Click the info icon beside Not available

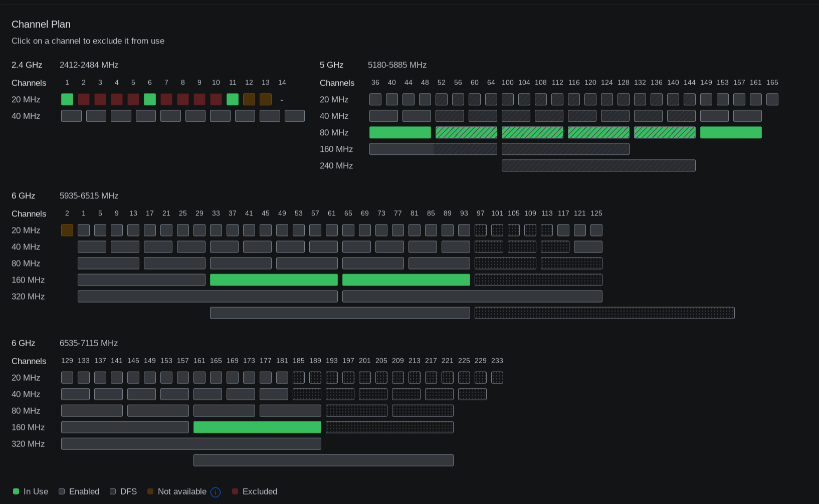coord(216,492)
